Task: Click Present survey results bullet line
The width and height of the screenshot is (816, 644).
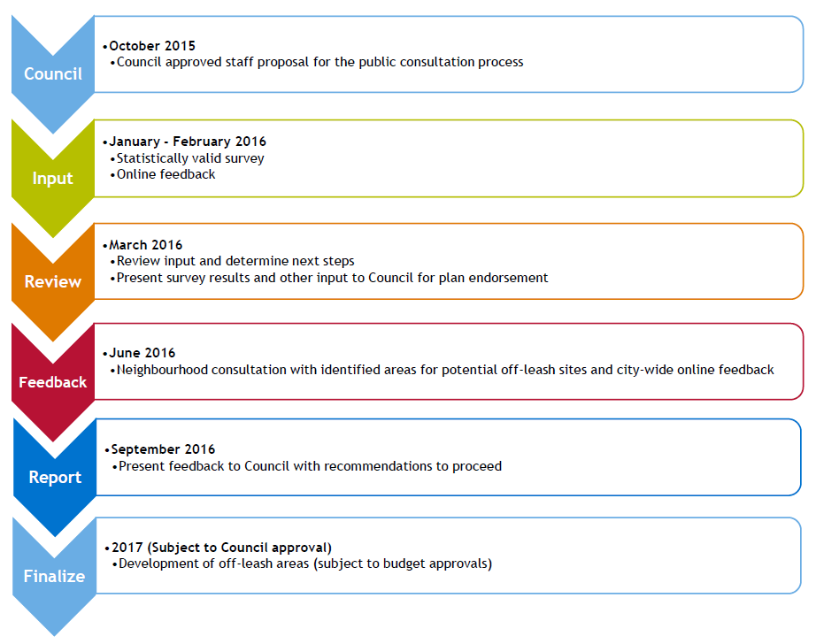Action: click(x=332, y=278)
